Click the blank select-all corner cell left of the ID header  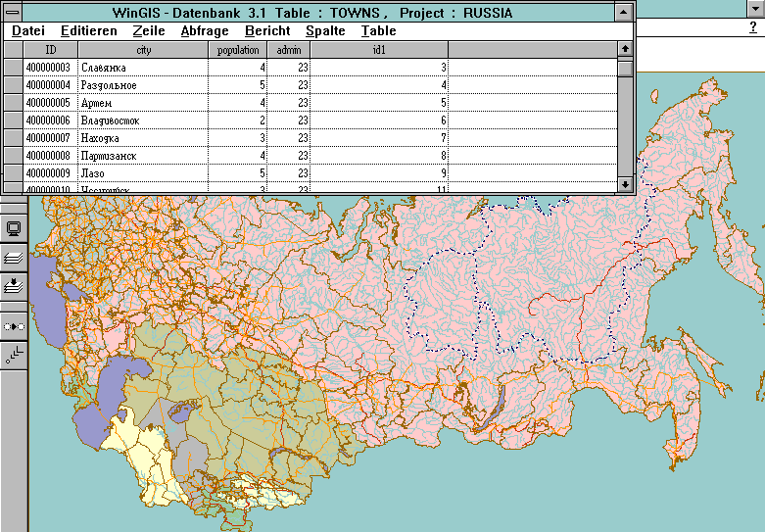click(x=13, y=50)
